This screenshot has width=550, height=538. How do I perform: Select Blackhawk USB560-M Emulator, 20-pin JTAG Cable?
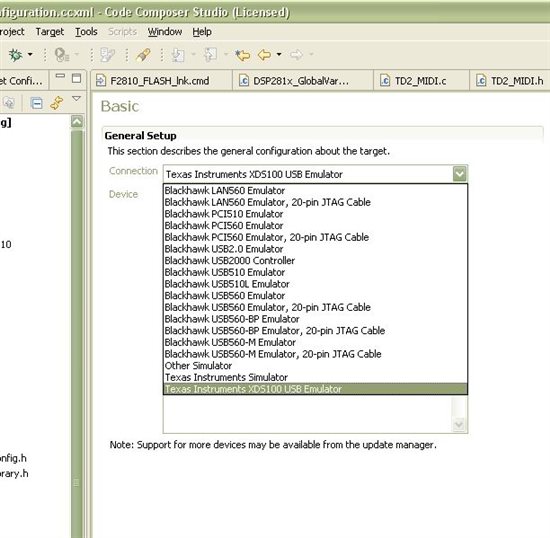coord(315,354)
